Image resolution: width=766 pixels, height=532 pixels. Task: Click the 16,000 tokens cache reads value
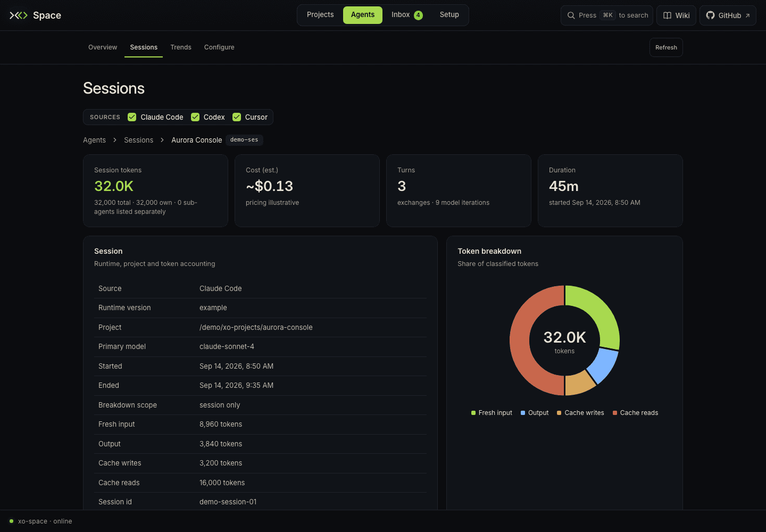(222, 483)
